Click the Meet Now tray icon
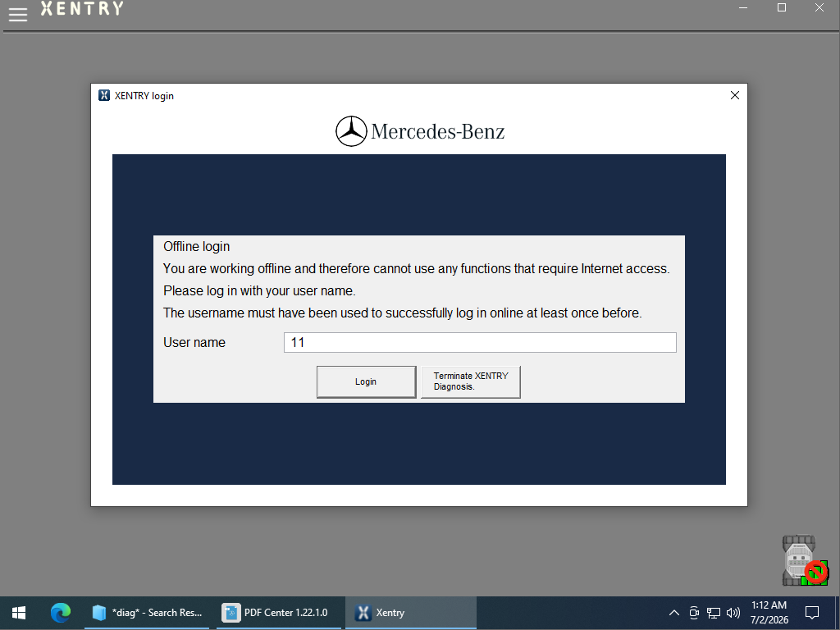Image resolution: width=840 pixels, height=630 pixels. (x=694, y=612)
